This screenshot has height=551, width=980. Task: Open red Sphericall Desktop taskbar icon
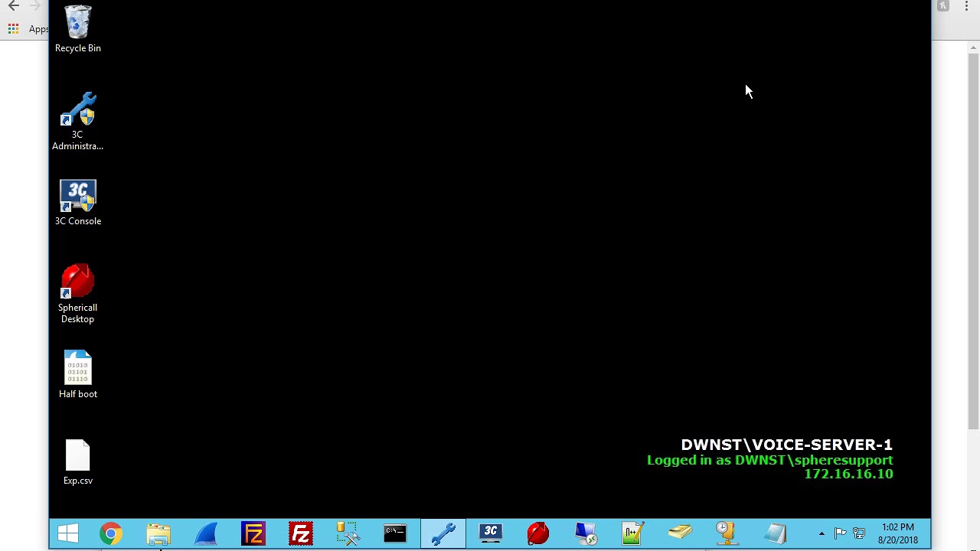538,533
